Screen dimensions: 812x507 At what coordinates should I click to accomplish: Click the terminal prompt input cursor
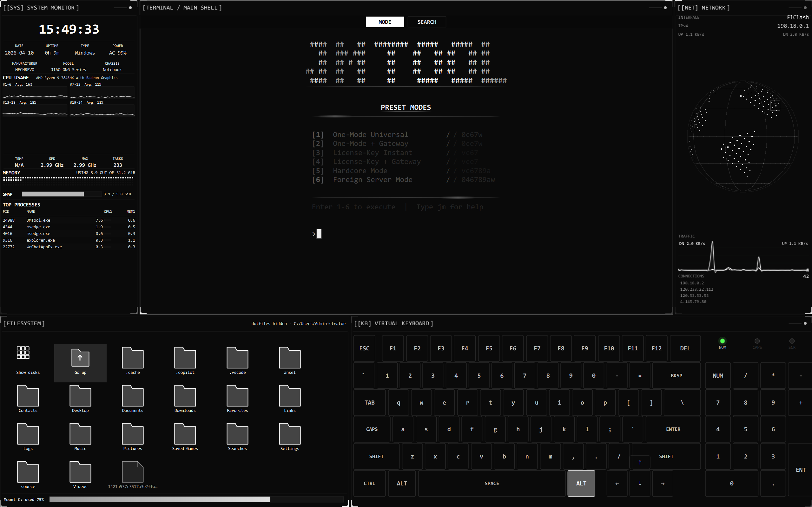point(319,234)
